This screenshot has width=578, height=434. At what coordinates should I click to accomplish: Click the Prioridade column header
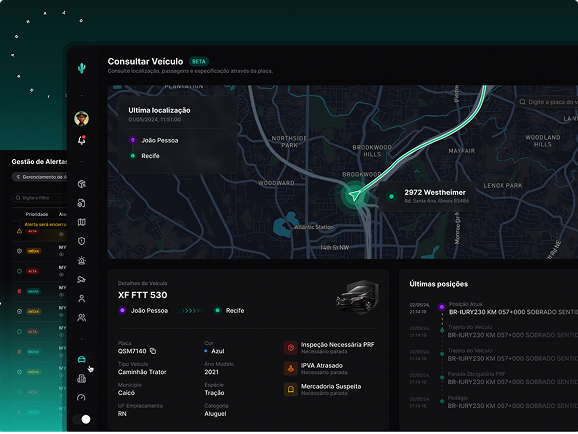pos(37,214)
